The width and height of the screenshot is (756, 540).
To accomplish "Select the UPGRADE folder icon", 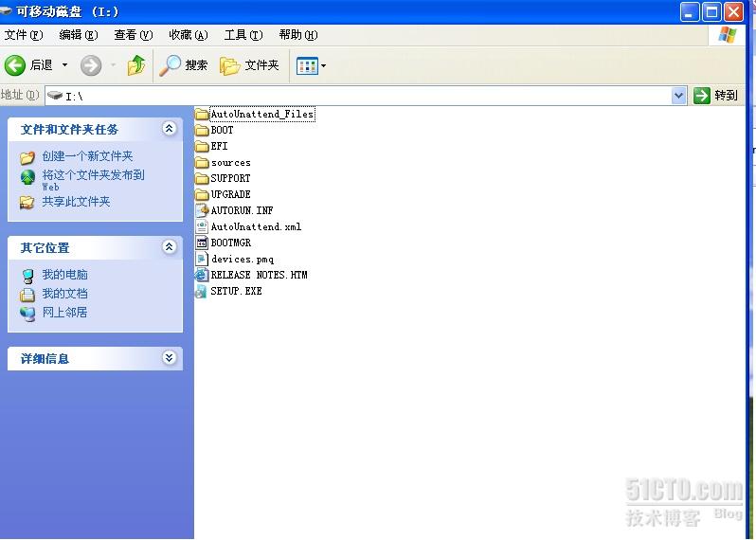I will [202, 194].
